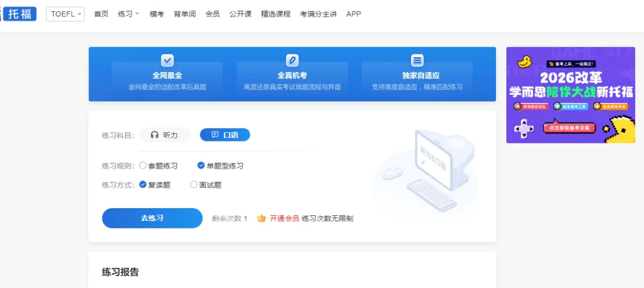This screenshot has width=644, height=288.
Task: Open the 背单词 navigation item
Action: tap(185, 14)
